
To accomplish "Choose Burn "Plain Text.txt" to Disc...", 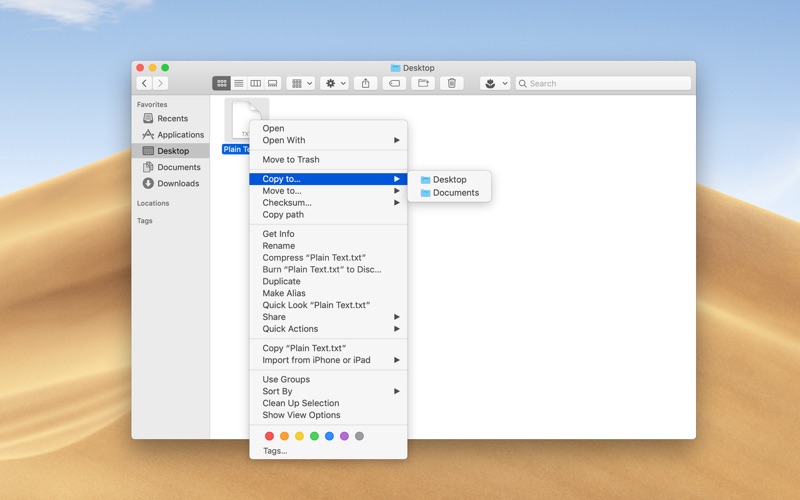I will point(328,269).
